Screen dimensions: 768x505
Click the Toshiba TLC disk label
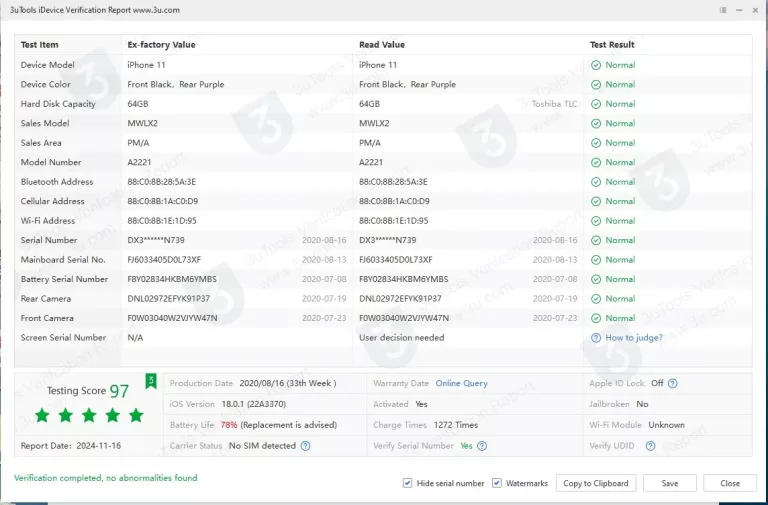tap(554, 104)
